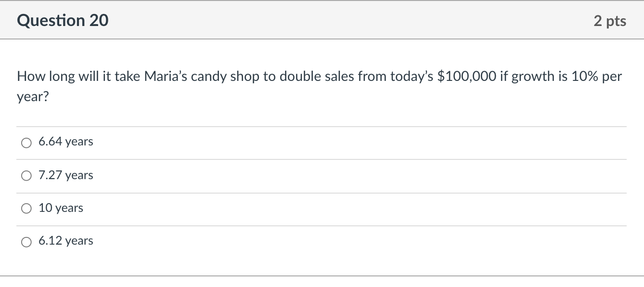Image resolution: width=644 pixels, height=287 pixels.
Task: Click the first answer row
Action: coord(193,142)
